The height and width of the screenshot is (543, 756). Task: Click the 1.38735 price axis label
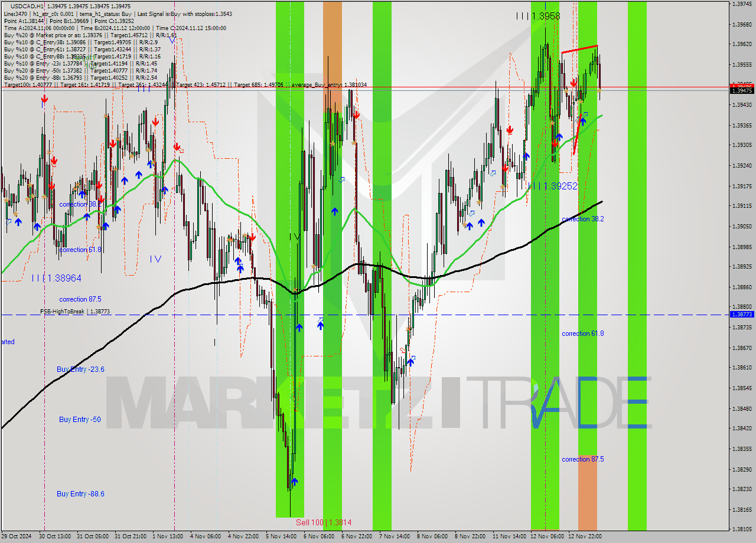click(x=742, y=327)
